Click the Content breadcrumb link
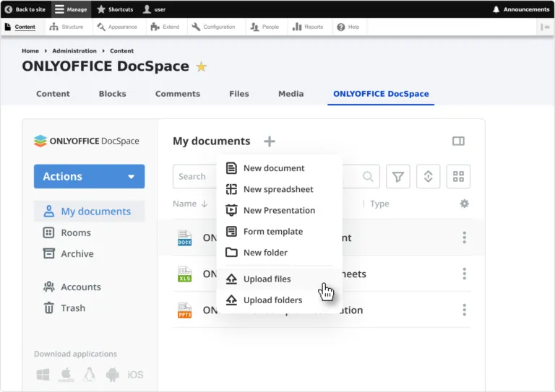The width and height of the screenshot is (555, 392). (x=121, y=51)
